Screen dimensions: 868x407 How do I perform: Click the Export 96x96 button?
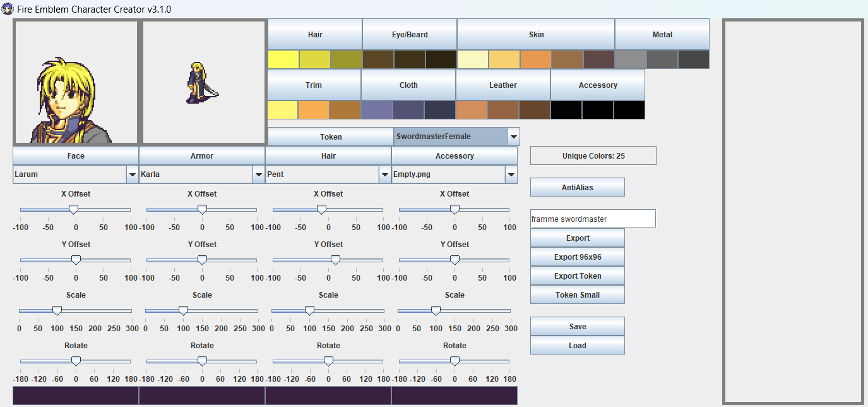pos(577,257)
